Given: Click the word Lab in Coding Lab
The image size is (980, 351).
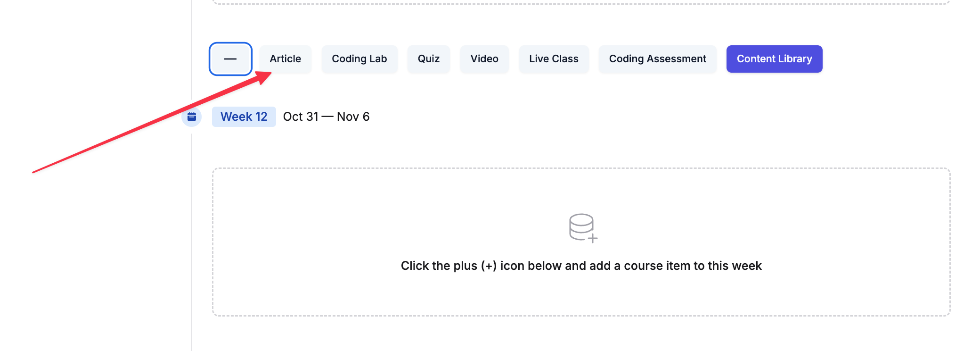Looking at the screenshot, I should pyautogui.click(x=378, y=59).
